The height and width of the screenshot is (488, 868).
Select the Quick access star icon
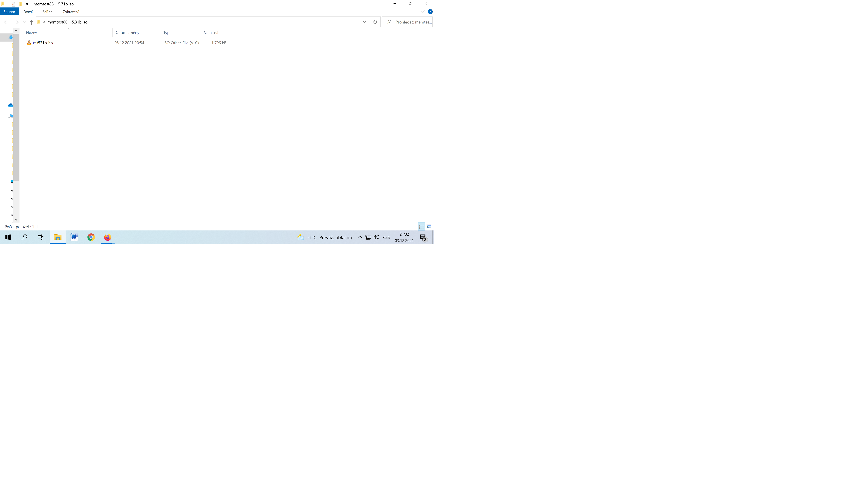11,37
